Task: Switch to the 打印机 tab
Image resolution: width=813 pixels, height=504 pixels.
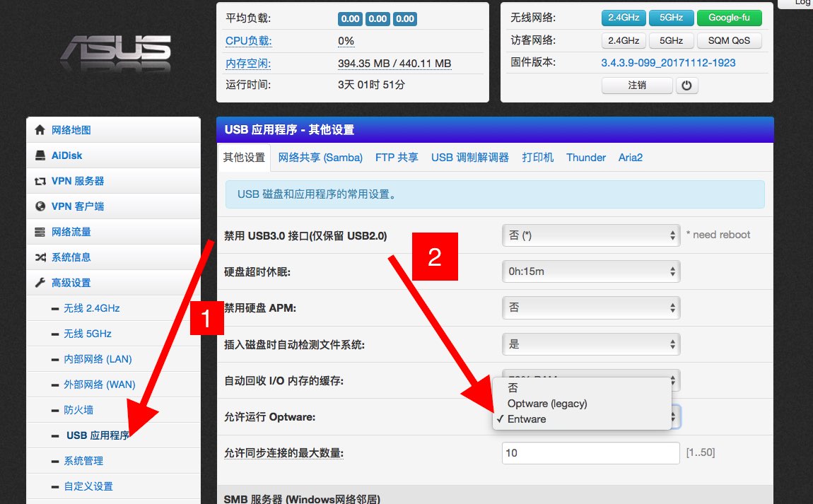Action: click(538, 157)
